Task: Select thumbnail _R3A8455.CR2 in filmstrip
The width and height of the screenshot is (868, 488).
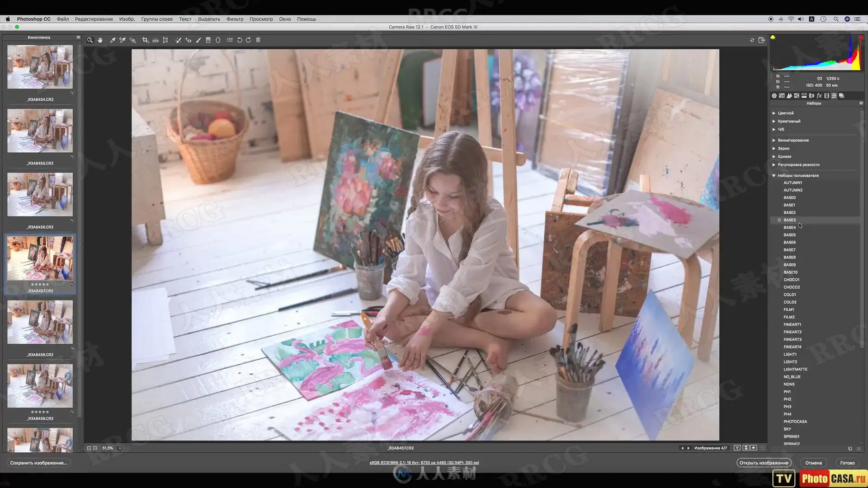Action: [x=40, y=131]
